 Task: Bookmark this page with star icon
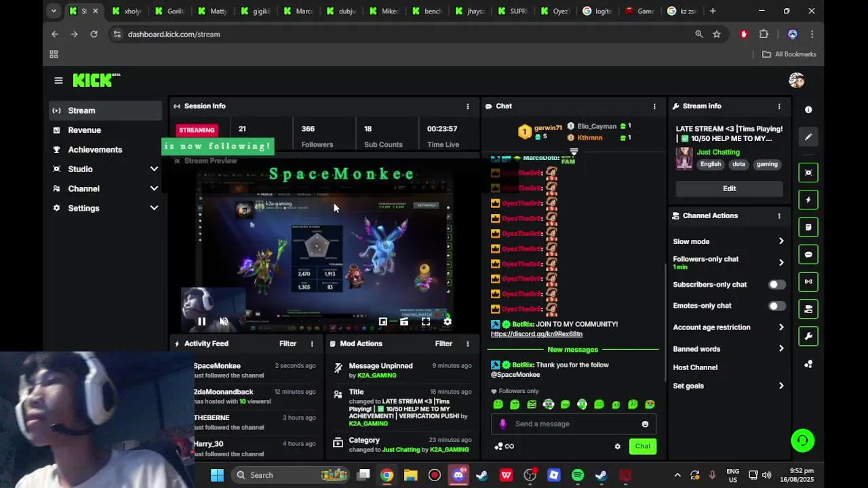(717, 34)
